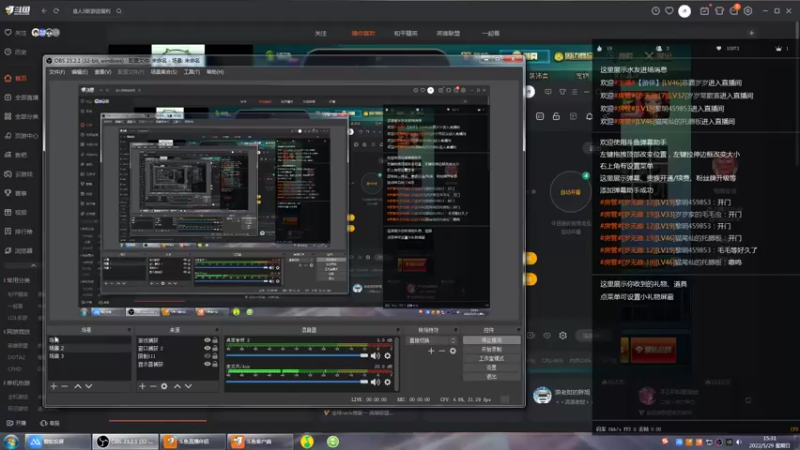The width and height of the screenshot is (800, 450).
Task: Expand 网游竞技 section in Douyu sidebar
Action: click(x=17, y=332)
